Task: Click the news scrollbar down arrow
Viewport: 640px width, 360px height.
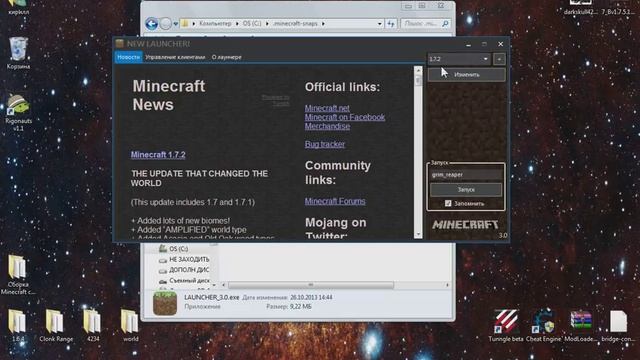Action: [x=418, y=234]
